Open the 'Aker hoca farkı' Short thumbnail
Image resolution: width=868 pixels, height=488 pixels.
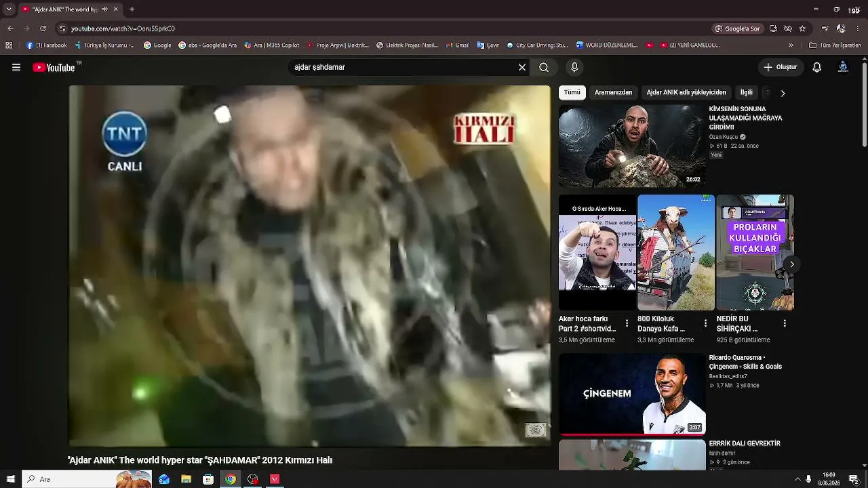[x=597, y=253]
